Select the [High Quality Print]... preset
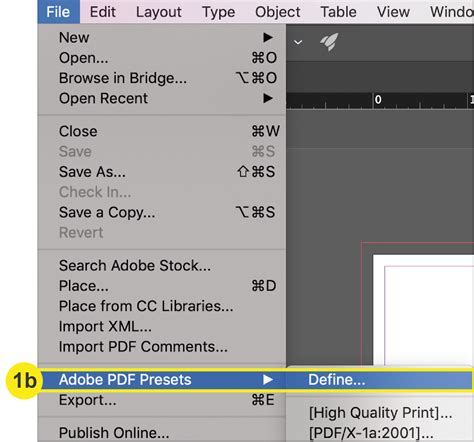Image resolution: width=474 pixels, height=442 pixels. coord(380,413)
